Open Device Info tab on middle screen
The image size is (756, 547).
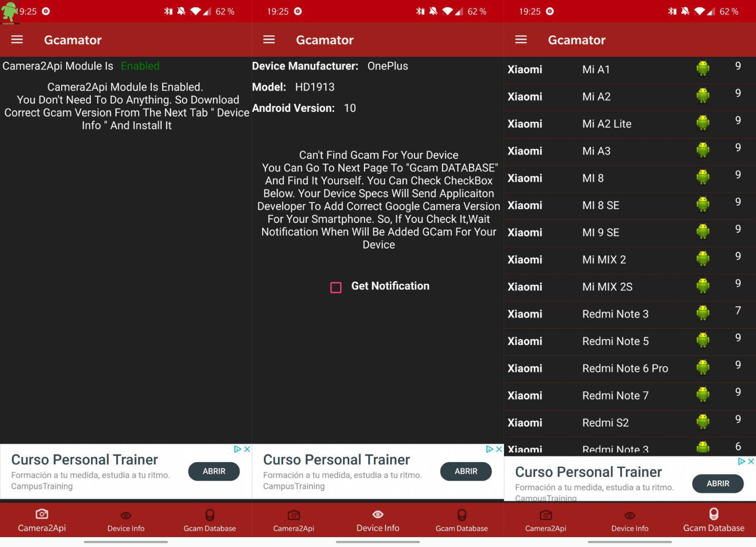point(378,521)
